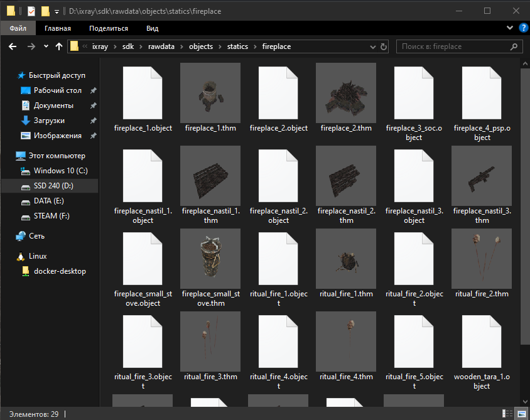Select the fireplace_4_psp.object file icon

click(482, 93)
